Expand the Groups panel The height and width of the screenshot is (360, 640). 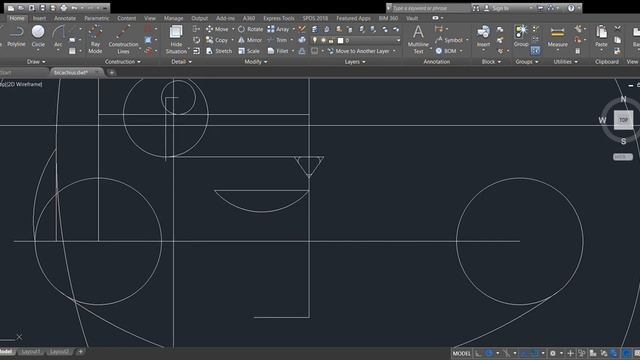[x=527, y=62]
